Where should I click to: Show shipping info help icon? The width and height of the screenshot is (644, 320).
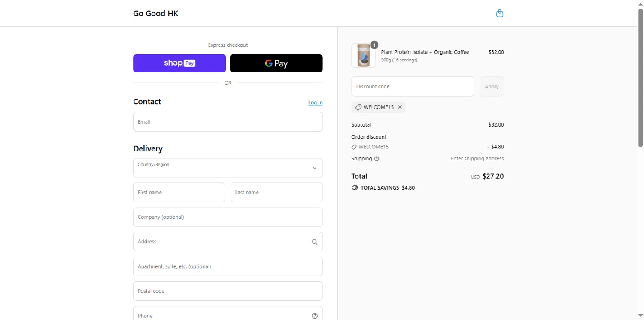pyautogui.click(x=377, y=159)
